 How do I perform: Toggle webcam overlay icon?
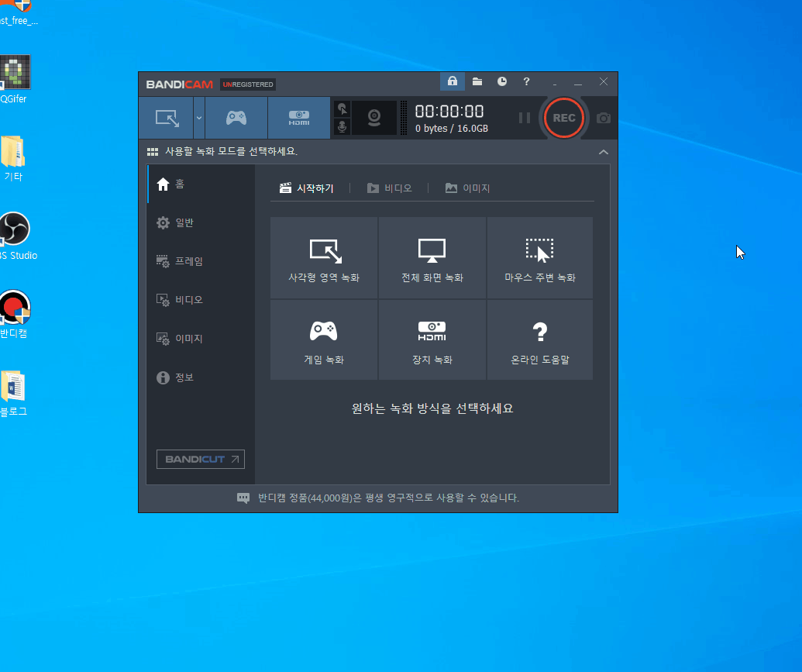[x=374, y=118]
